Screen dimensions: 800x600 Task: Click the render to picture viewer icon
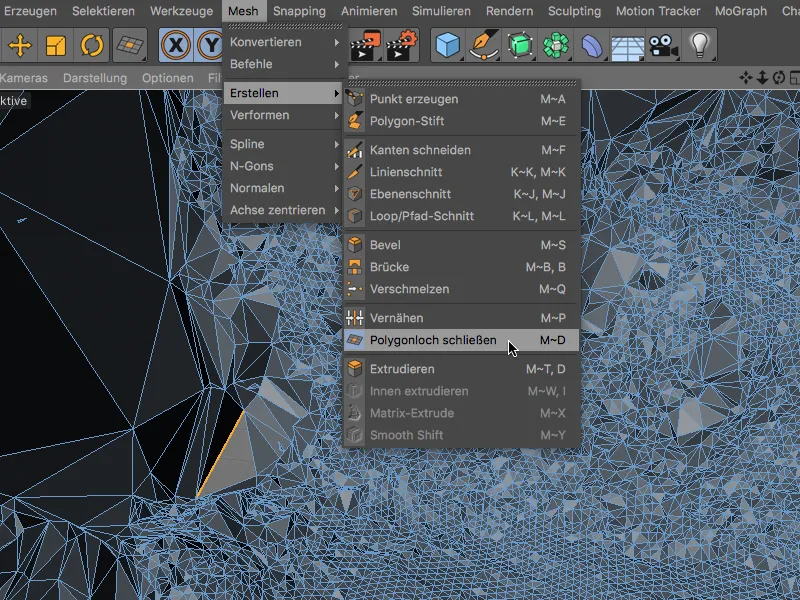pos(366,45)
